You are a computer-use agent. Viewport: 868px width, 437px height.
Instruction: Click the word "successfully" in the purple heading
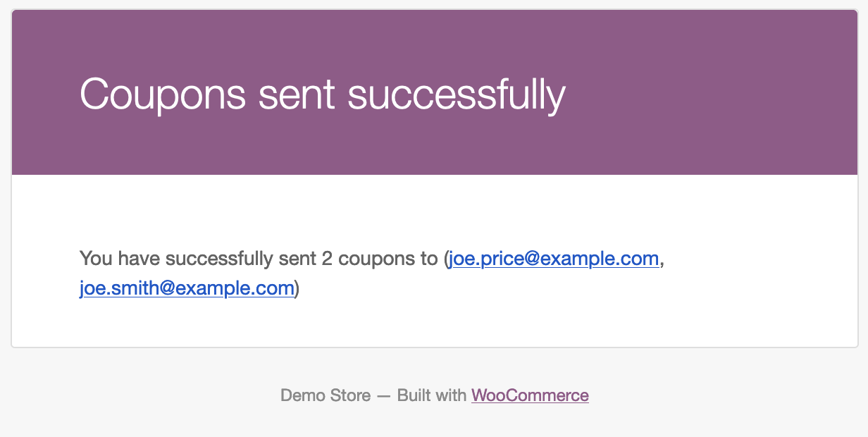coord(457,94)
